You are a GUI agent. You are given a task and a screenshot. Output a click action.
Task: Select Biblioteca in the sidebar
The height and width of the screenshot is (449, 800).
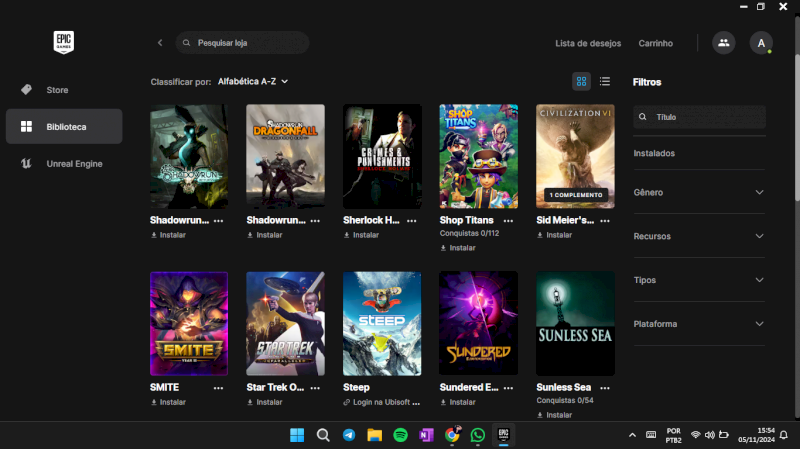[x=64, y=127]
